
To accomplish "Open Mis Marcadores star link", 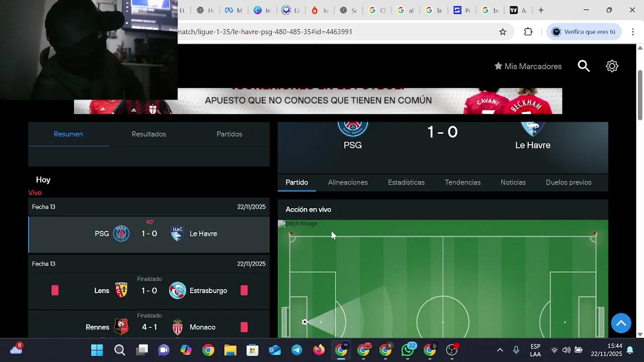I will (x=528, y=66).
